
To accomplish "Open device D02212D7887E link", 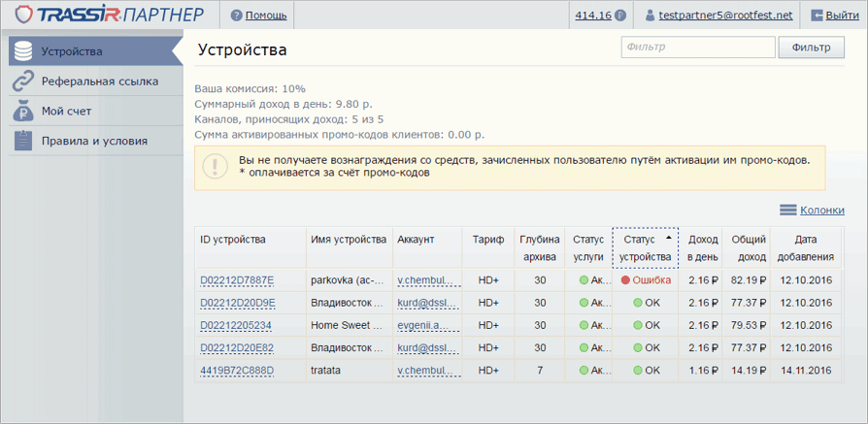I will [237, 280].
